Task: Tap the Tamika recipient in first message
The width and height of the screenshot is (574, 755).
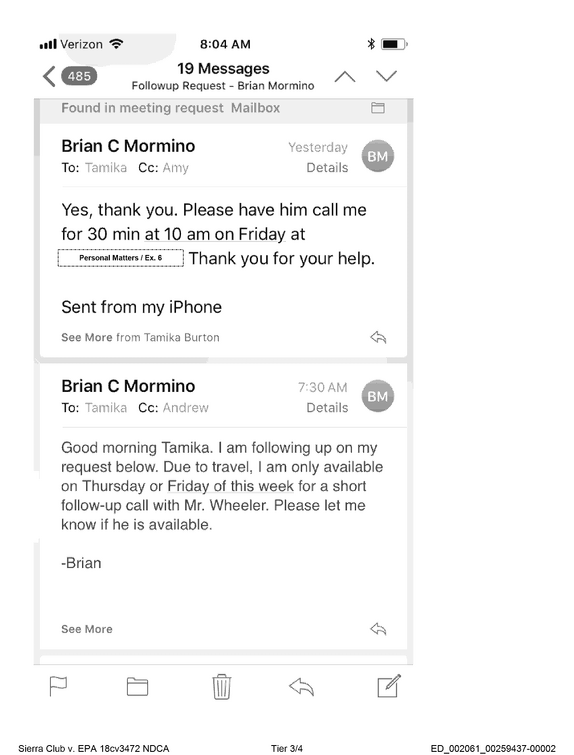Action: pos(106,168)
